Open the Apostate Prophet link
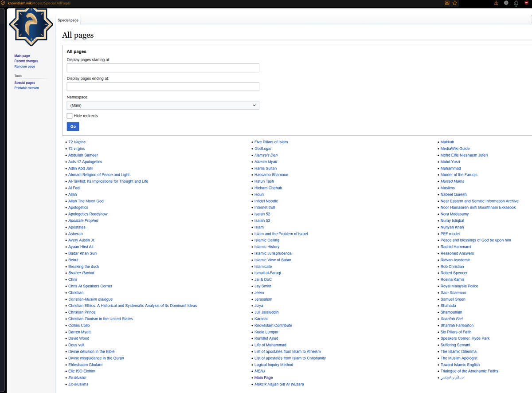 [x=83, y=221]
